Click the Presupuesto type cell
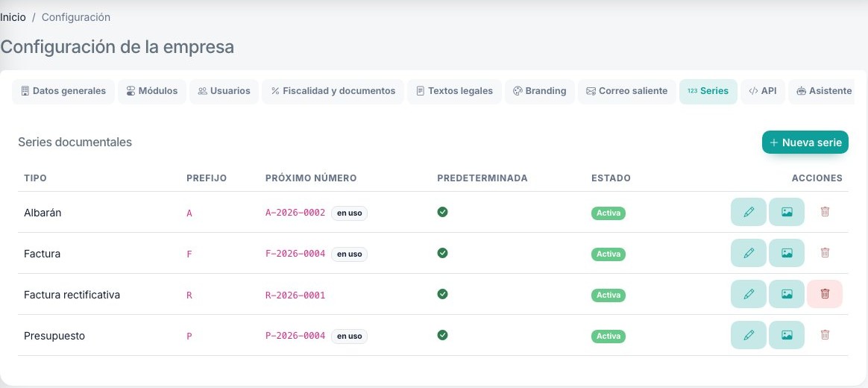The width and height of the screenshot is (868, 388). click(54, 336)
